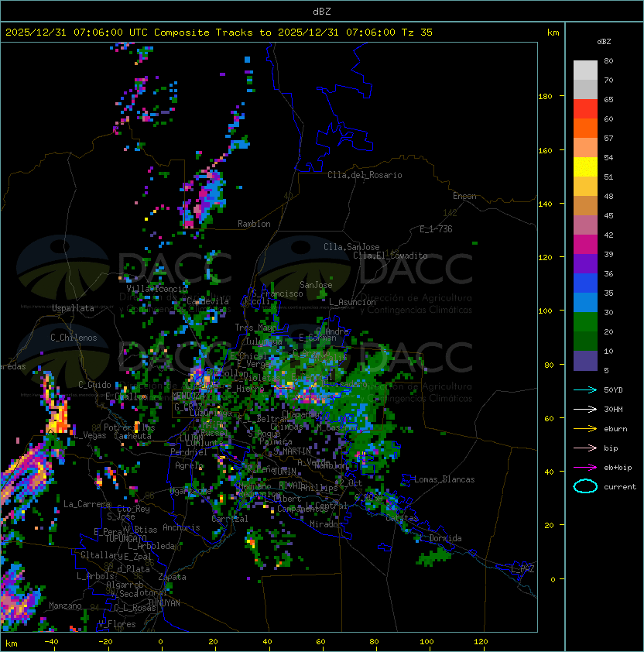The width and height of the screenshot is (644, 652).
Task: Click the 'Villavicencio' map label
Action: point(156,289)
